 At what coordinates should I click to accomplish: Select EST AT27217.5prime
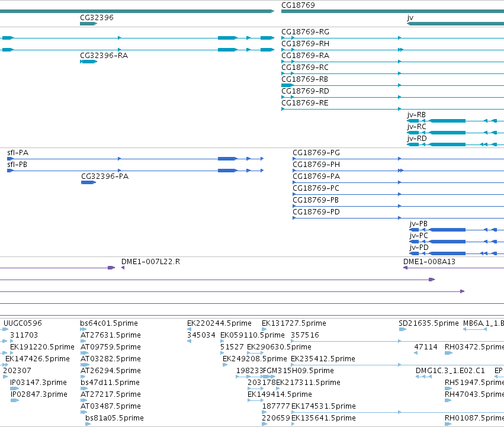[111, 395]
